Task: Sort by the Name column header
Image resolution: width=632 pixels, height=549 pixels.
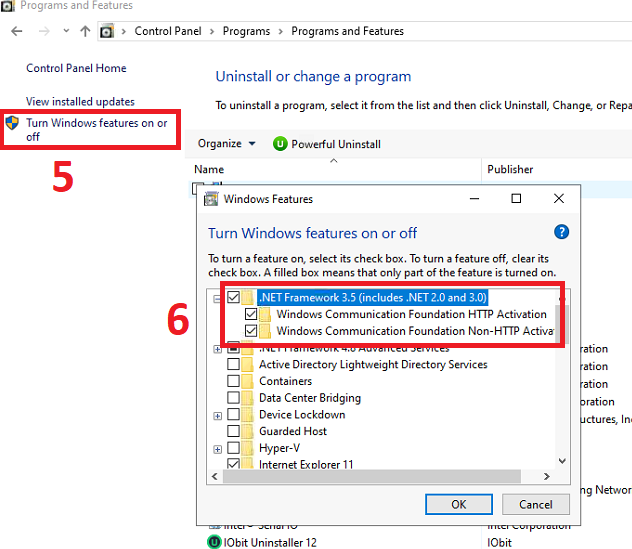Action: pyautogui.click(x=209, y=169)
